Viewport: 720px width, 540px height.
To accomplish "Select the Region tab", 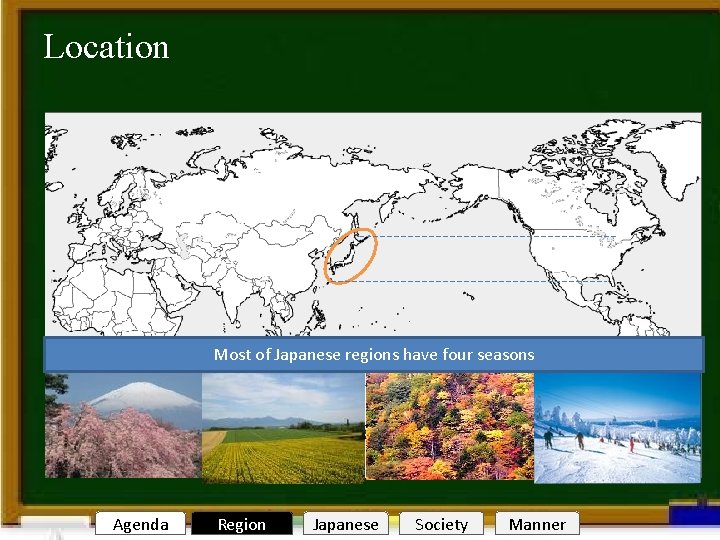I will 242,524.
